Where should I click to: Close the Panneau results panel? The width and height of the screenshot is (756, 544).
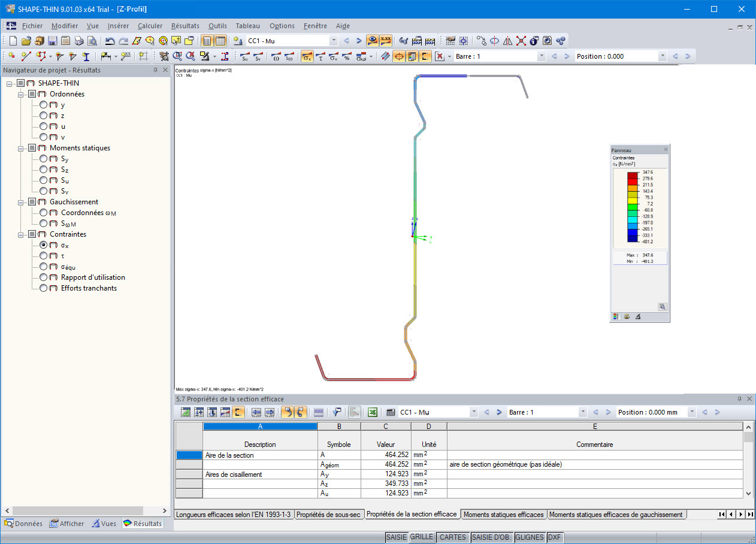pyautogui.click(x=666, y=150)
